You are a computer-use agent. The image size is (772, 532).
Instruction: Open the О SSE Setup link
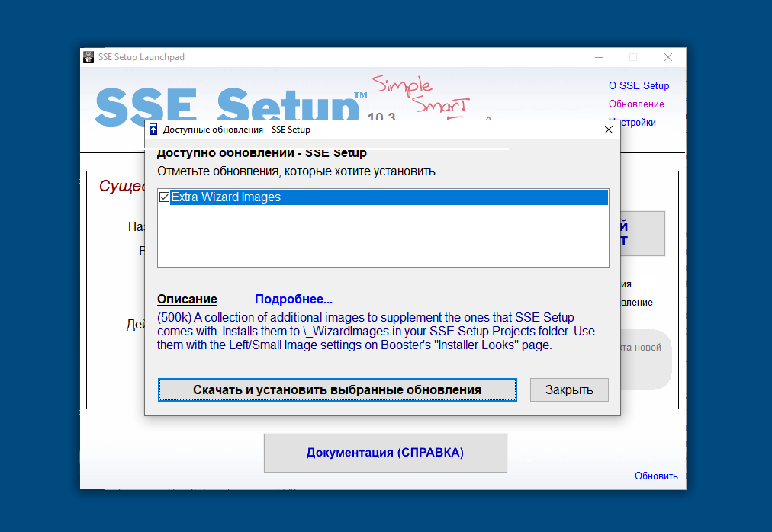tap(639, 85)
